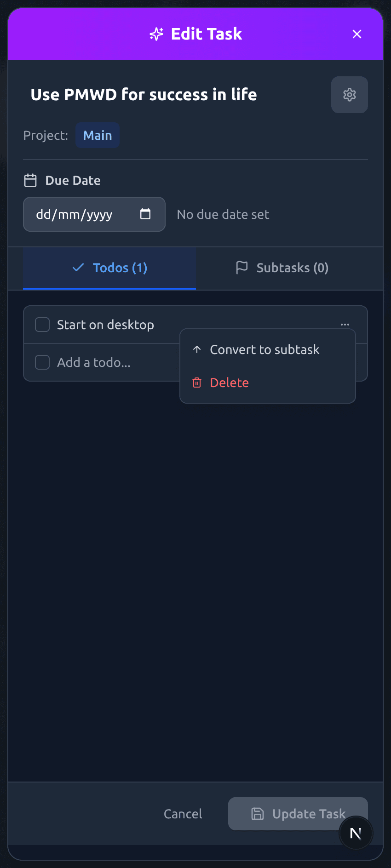Click the calendar icon next to Due Date
391x868 pixels.
[30, 180]
